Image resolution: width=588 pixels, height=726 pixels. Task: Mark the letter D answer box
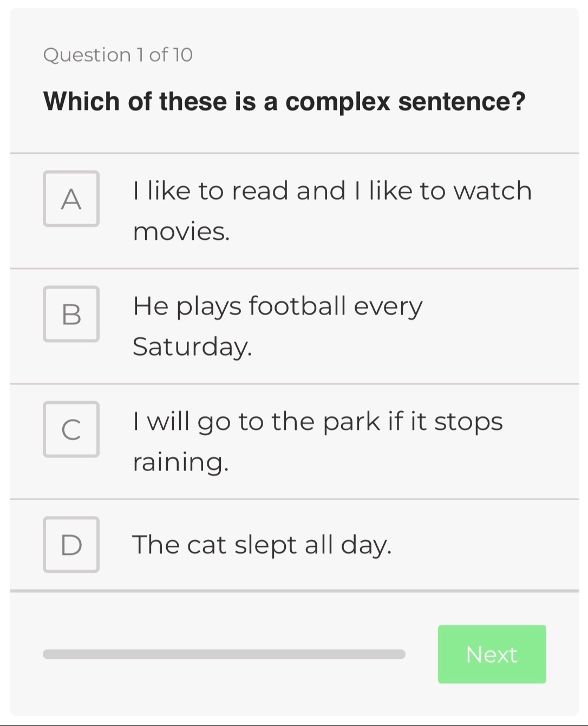(71, 545)
